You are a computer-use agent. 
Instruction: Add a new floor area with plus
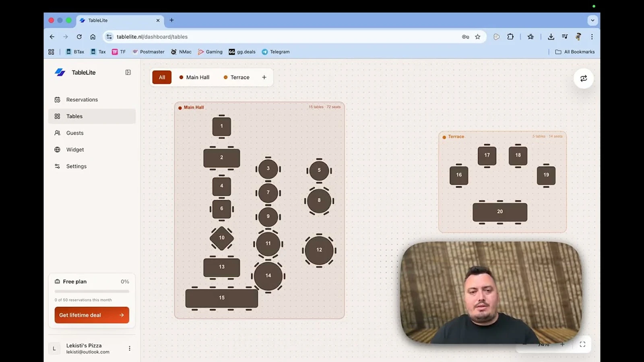(x=264, y=77)
